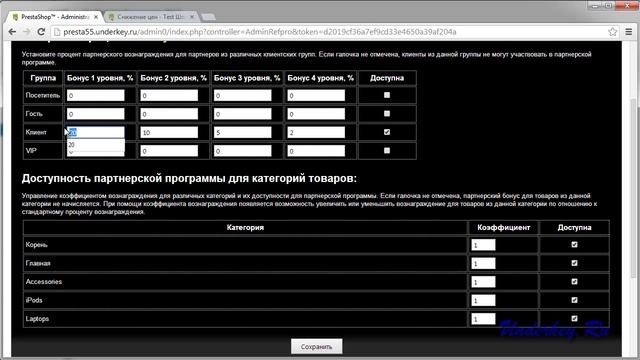The image size is (640, 360).
Task: Uncheck availability for Клиент group
Action: [387, 132]
